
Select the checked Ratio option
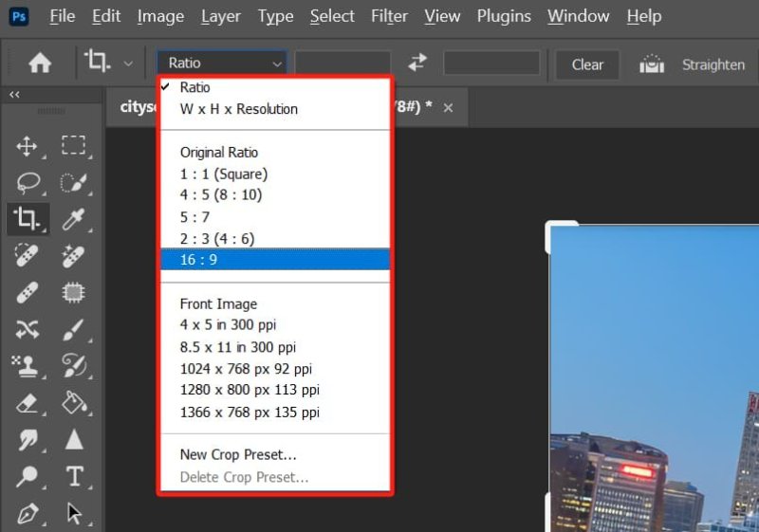pos(194,87)
